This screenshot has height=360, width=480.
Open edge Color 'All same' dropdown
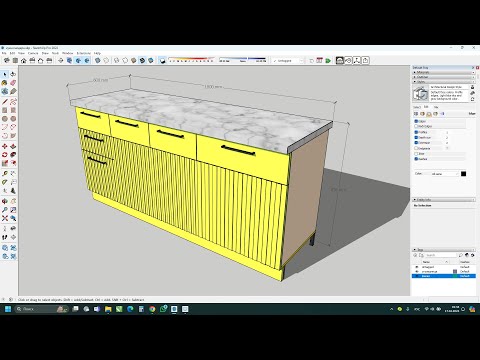coord(444,174)
